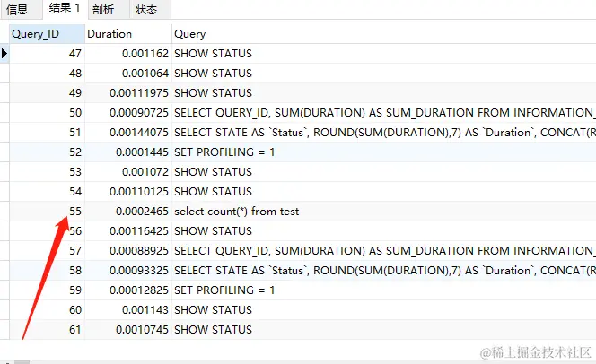596x364 pixels.
Task: Select SHOW STATUS query in row 54
Action: click(384, 191)
